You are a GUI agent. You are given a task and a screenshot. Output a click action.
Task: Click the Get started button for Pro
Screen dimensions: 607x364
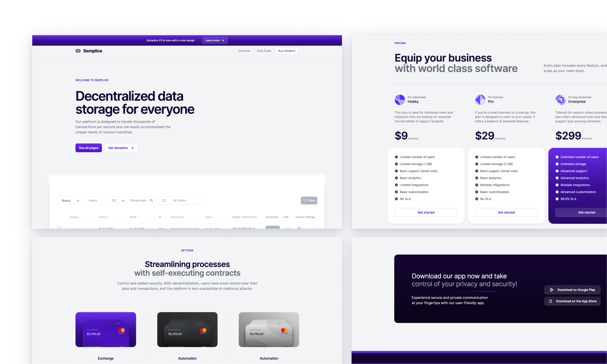point(506,212)
